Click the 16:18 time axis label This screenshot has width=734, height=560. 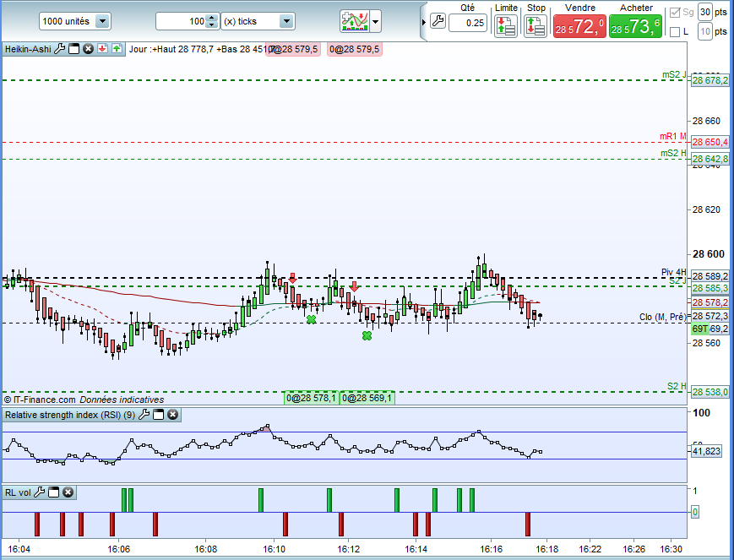click(546, 549)
